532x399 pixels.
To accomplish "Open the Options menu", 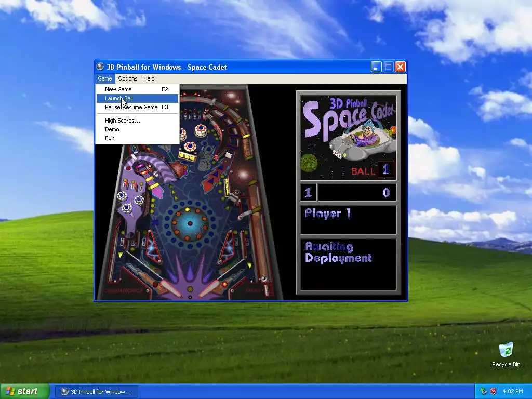I will pyautogui.click(x=128, y=78).
